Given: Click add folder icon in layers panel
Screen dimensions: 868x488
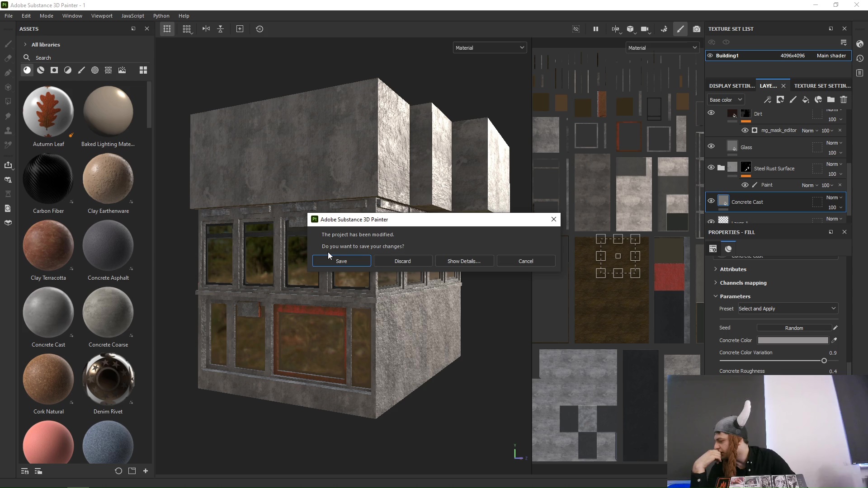Looking at the screenshot, I should [x=831, y=99].
